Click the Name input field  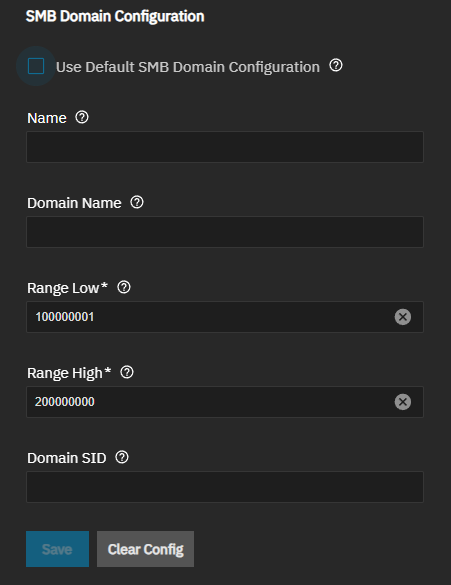click(x=225, y=147)
